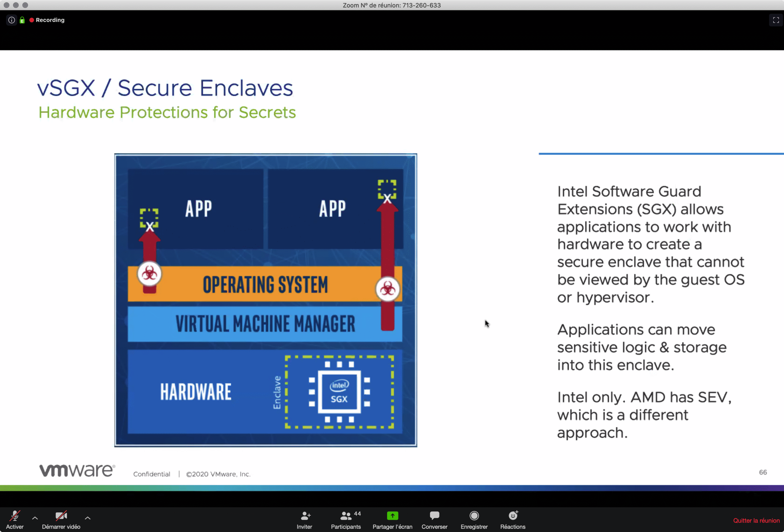Click the meeting info icon
784x532 pixels.
tap(11, 20)
